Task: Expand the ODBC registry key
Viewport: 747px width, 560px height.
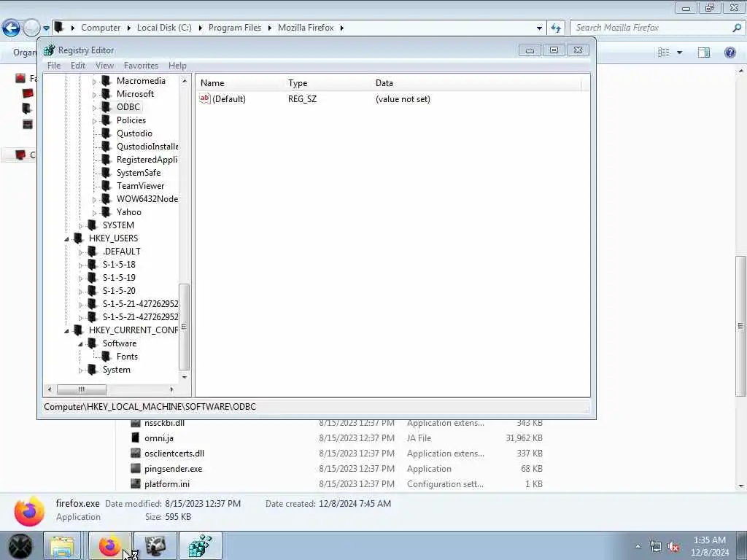Action: (94, 108)
